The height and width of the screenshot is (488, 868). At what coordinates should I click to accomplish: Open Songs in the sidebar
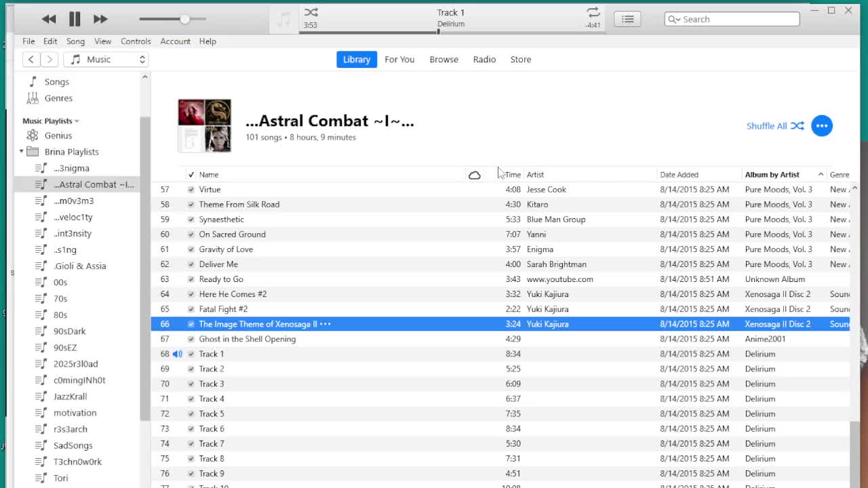[57, 81]
